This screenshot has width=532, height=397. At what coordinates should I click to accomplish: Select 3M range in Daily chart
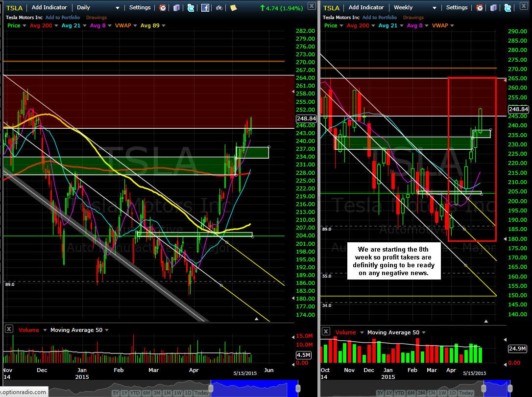click(157, 393)
